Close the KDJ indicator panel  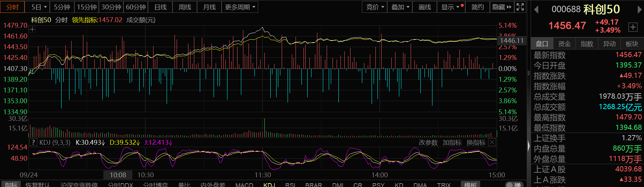coord(492,142)
